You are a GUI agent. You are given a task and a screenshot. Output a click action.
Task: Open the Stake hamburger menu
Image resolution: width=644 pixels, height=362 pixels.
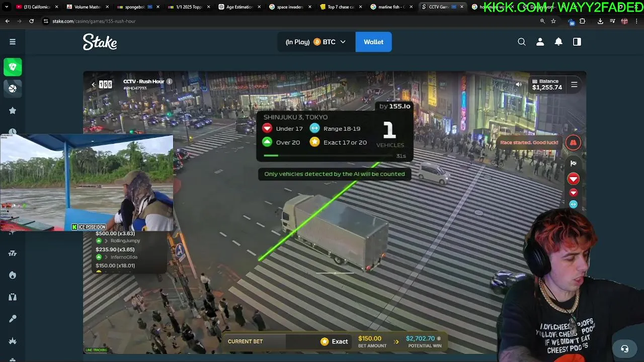click(x=13, y=42)
